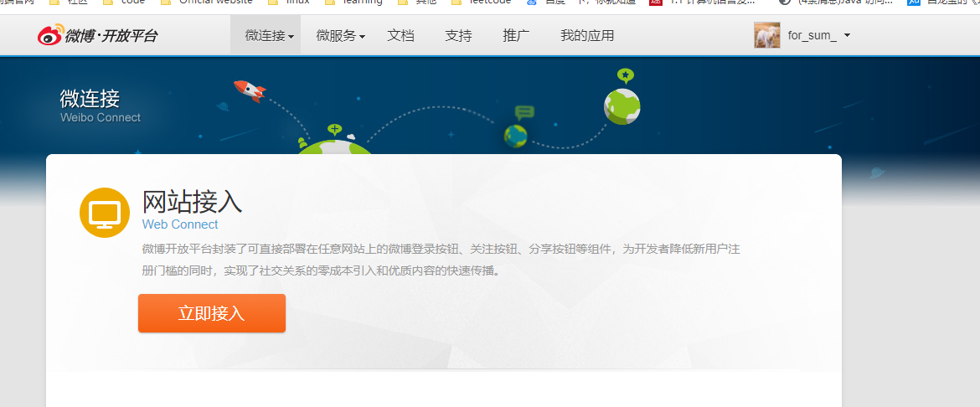Open the 推广 section
Screen dimensions: 980x407
516,36
